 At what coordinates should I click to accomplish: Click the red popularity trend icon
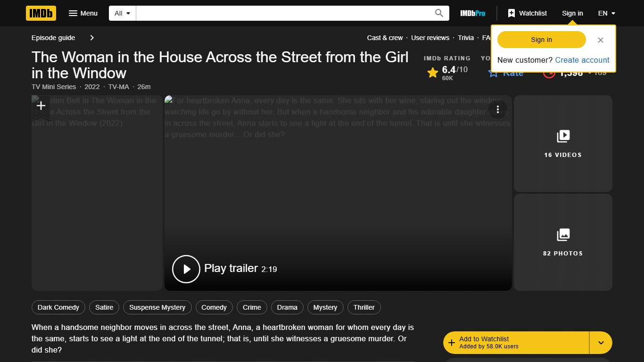548,73
